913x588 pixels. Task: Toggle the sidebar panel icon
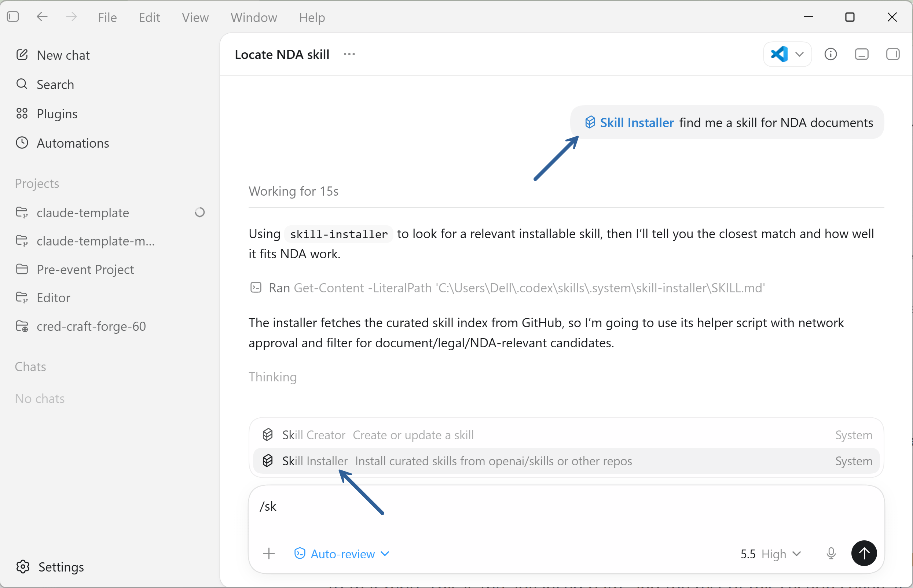[x=13, y=17]
